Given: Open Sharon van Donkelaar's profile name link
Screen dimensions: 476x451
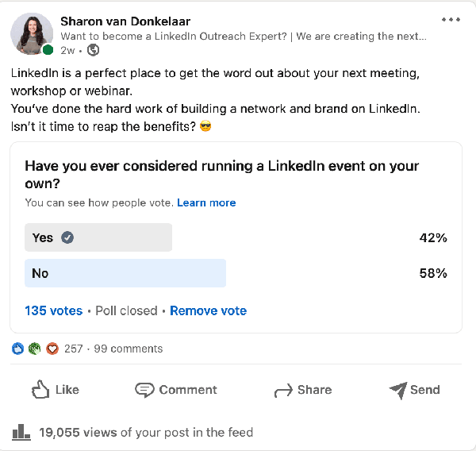Looking at the screenshot, I should 125,21.
